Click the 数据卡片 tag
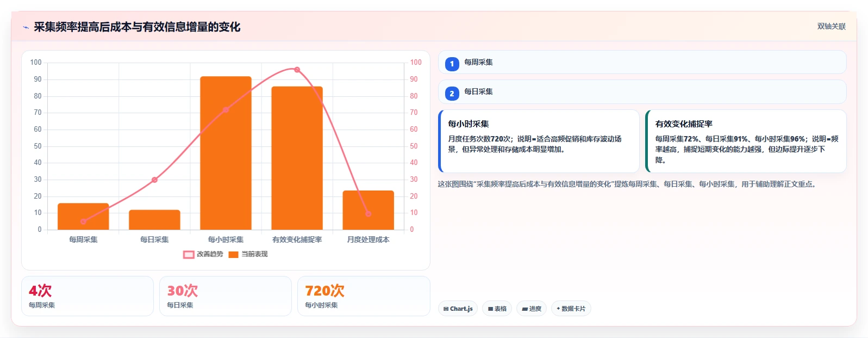The width and height of the screenshot is (868, 338). click(571, 309)
